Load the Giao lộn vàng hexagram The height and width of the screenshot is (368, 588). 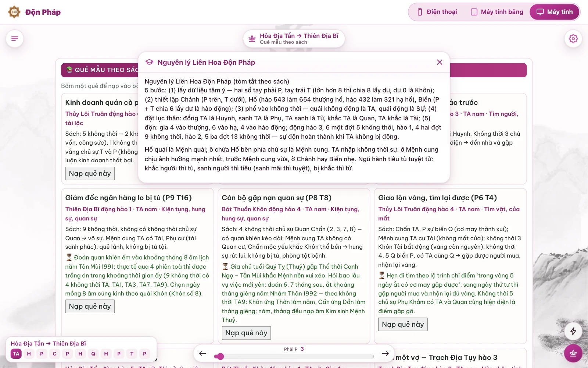coord(403,325)
